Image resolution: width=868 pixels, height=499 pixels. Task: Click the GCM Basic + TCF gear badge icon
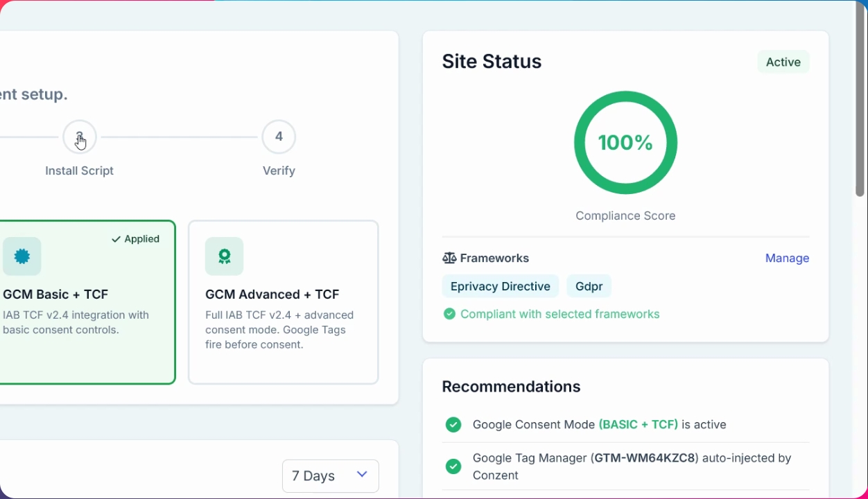pyautogui.click(x=22, y=256)
